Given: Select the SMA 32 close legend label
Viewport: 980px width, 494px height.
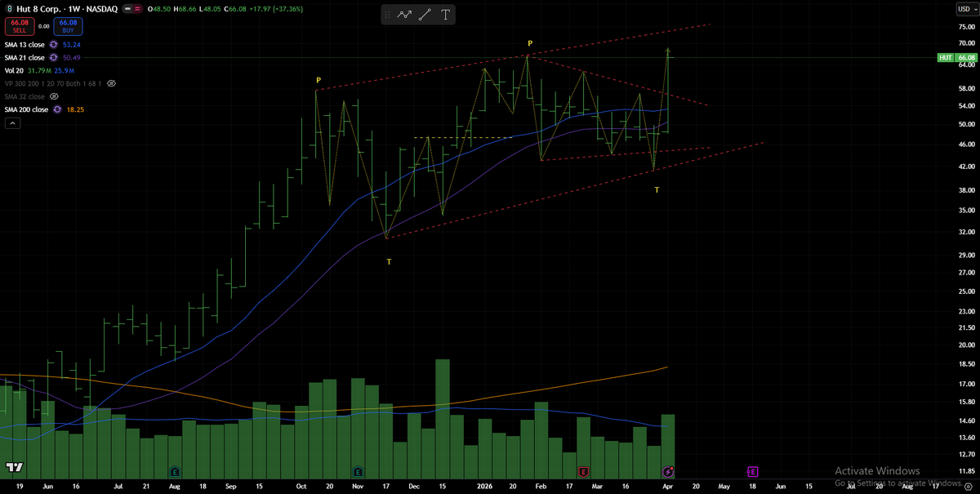Looking at the screenshot, I should pyautogui.click(x=24, y=96).
